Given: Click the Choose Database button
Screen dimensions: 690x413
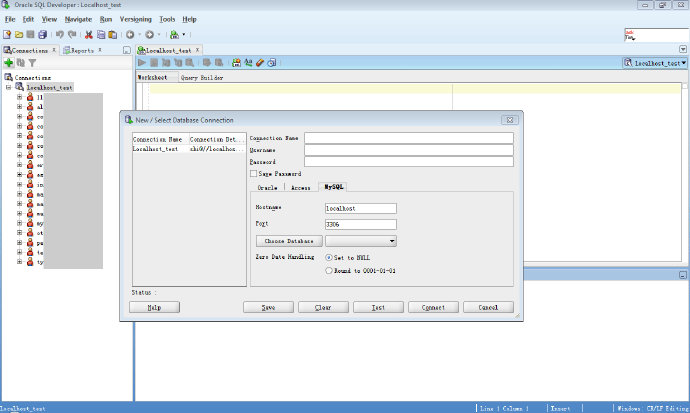Looking at the screenshot, I should click(289, 241).
